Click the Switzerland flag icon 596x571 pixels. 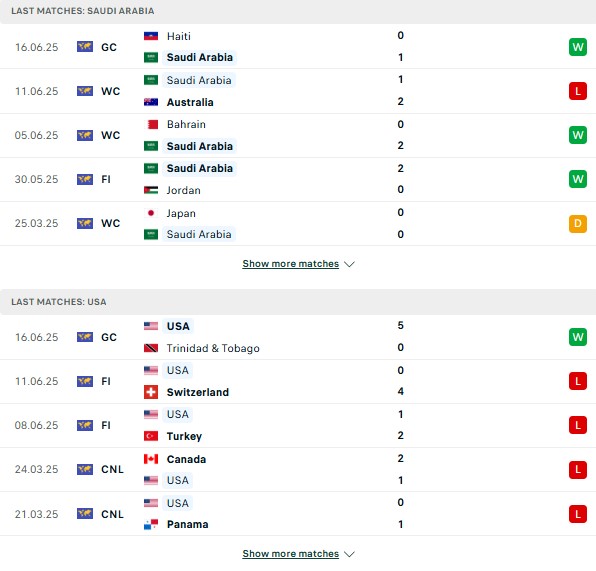[151, 392]
